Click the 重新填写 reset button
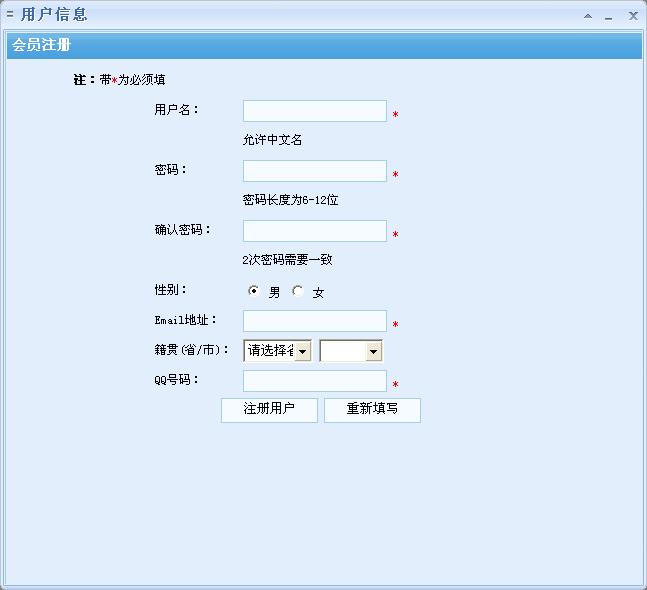647x590 pixels. [x=372, y=410]
